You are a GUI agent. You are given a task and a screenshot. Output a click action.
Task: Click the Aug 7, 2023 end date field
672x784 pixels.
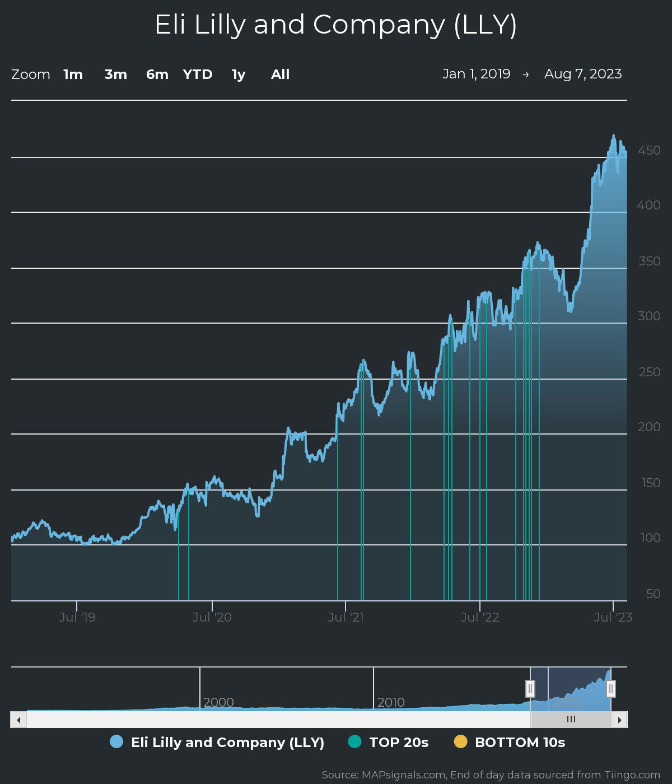tap(583, 73)
